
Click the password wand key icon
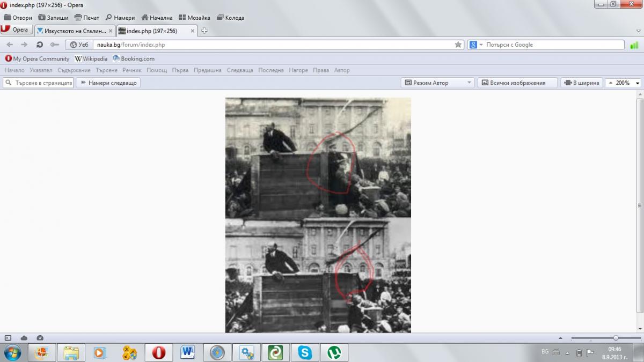(x=54, y=45)
